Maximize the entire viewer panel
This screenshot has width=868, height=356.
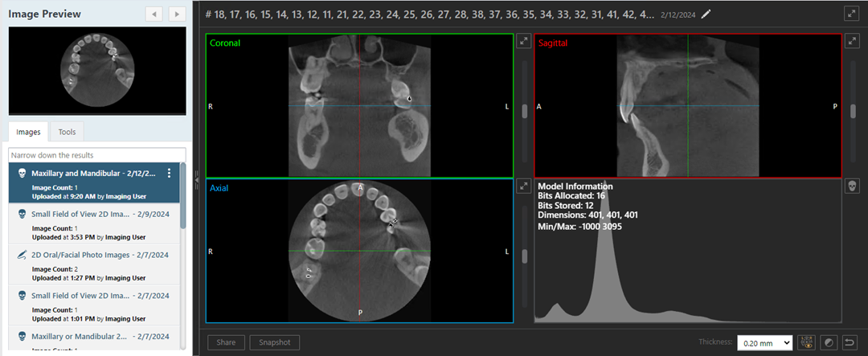851,14
